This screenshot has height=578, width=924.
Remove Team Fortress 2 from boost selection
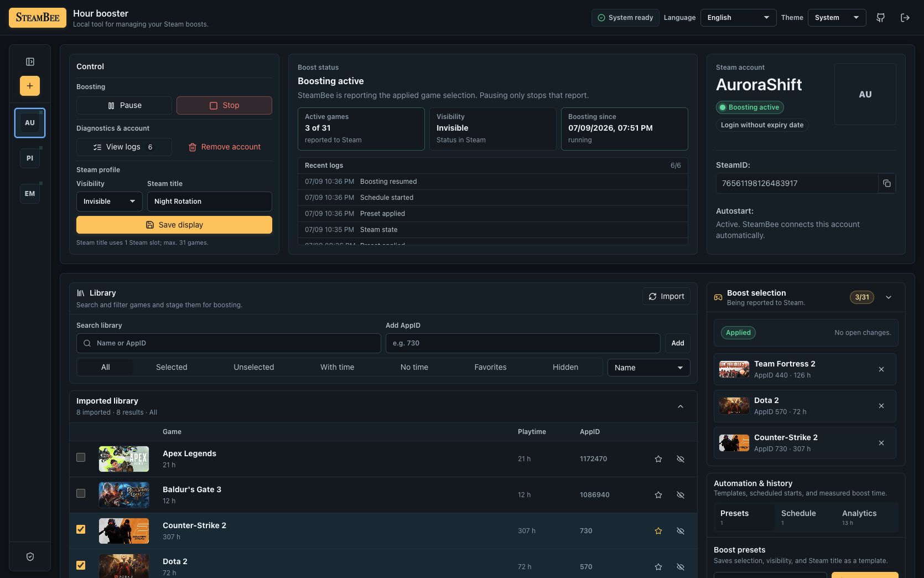(881, 369)
